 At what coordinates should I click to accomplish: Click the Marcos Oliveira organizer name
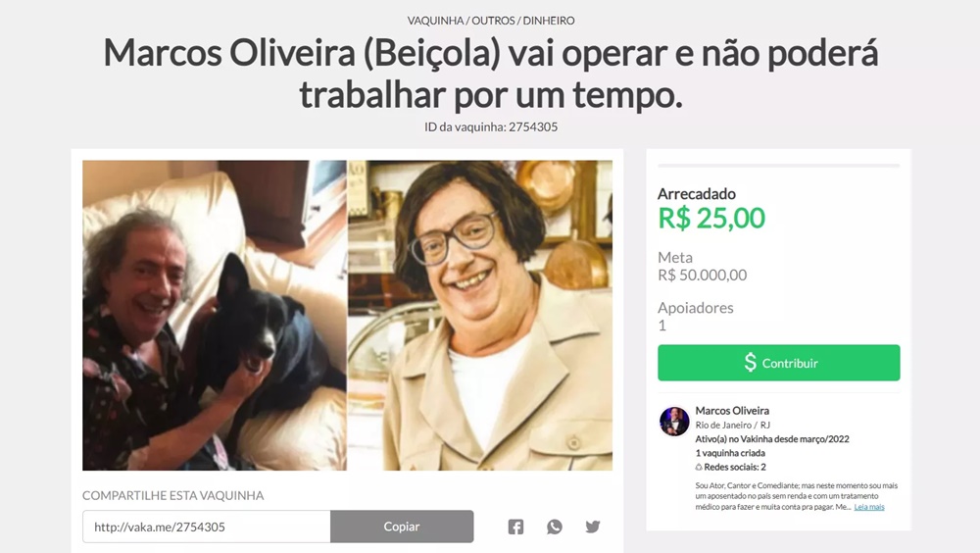coord(732,411)
